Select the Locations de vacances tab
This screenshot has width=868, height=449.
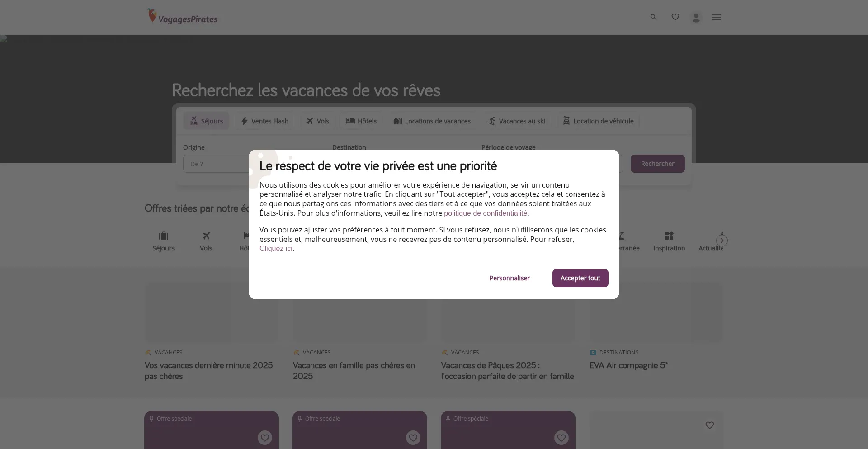pos(432,121)
